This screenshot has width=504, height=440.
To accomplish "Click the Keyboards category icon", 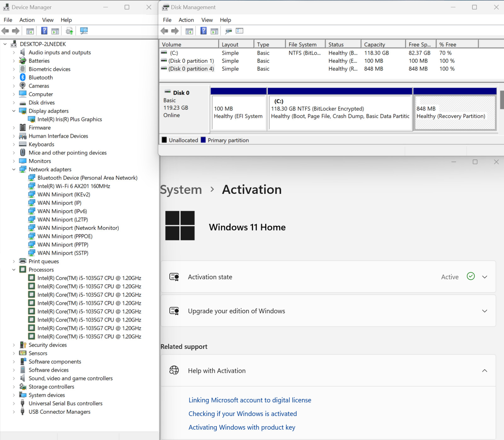I will point(23,144).
